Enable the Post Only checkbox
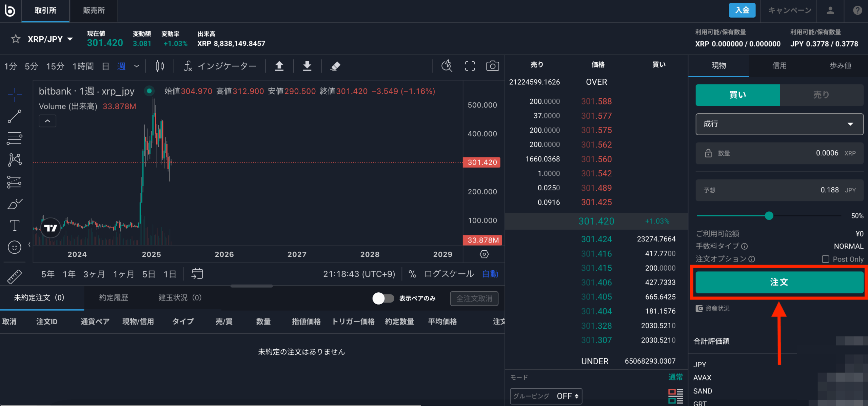868x406 pixels. tap(826, 259)
